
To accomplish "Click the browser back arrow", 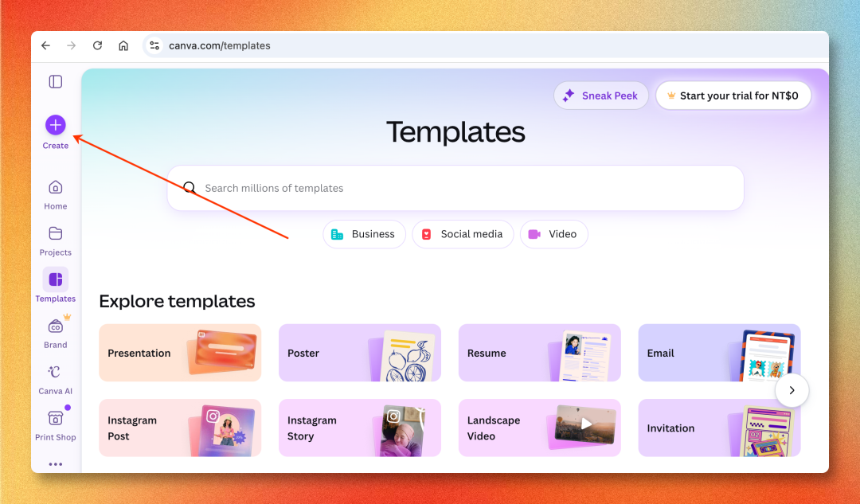I will pos(45,45).
